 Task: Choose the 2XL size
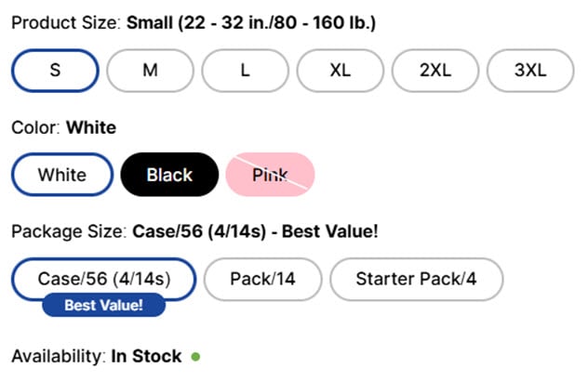tap(434, 71)
